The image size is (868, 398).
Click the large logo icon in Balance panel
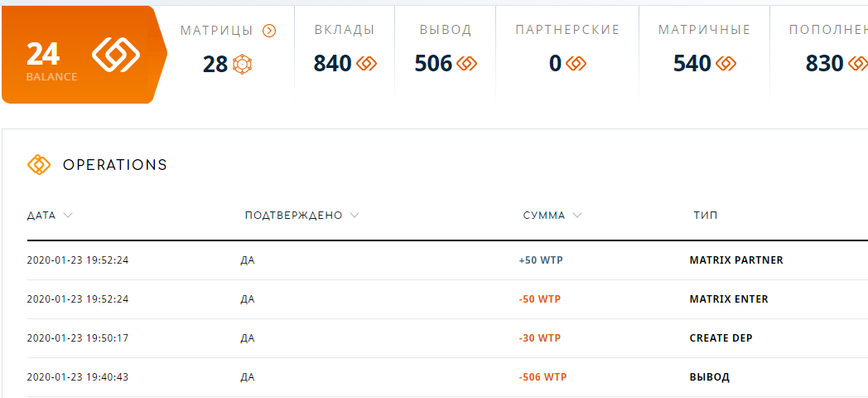[x=116, y=55]
